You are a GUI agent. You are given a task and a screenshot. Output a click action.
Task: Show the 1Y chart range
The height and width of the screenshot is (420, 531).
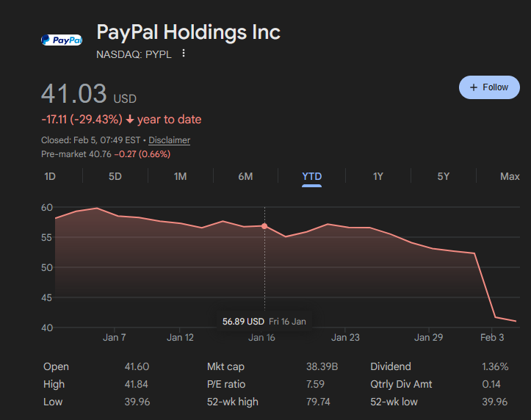click(x=378, y=176)
